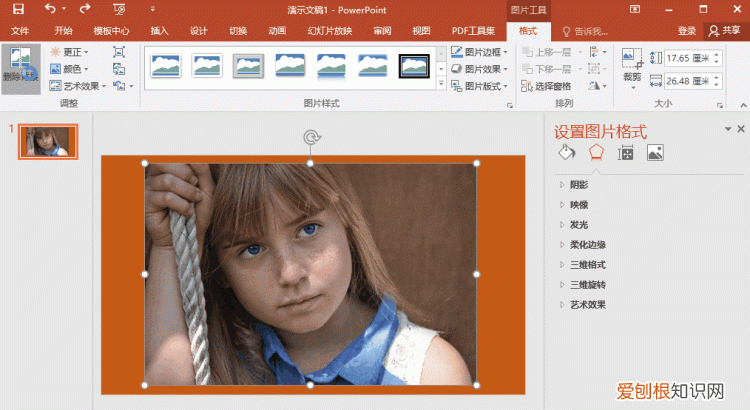Click the rotation handle above the picture
The width and height of the screenshot is (750, 410).
(x=310, y=139)
